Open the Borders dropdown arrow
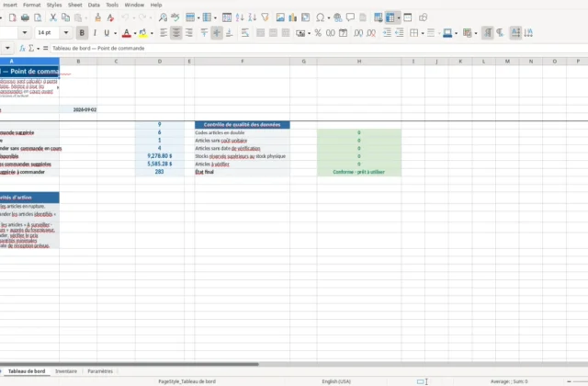Screen dimensions: 588x386 (x=423, y=33)
